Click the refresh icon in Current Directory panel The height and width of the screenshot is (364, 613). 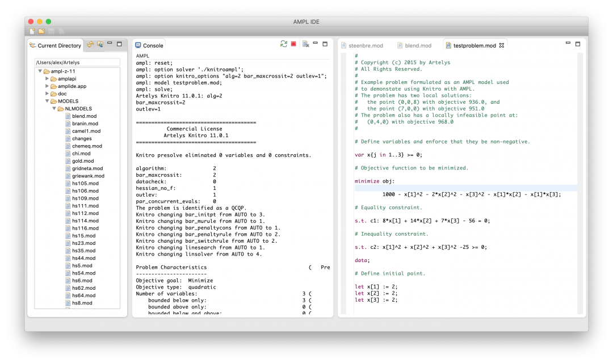coord(90,44)
